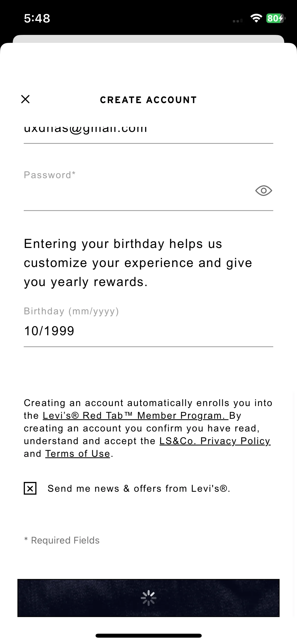Image resolution: width=297 pixels, height=644 pixels.
Task: Tap the home indicator bar
Action: pyautogui.click(x=148, y=636)
